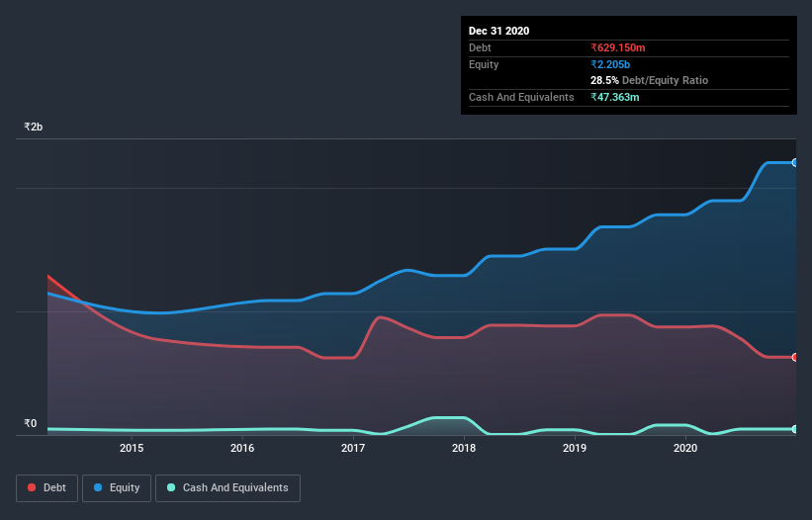Click Cash And Equivalents label in tooltip
Screen dimensions: 812x520
tap(521, 97)
